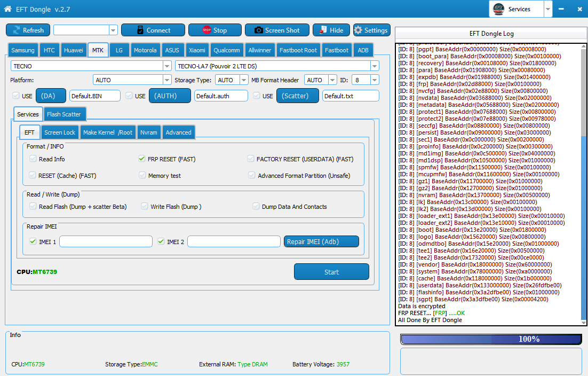
Task: Click the Default.txt scatter field
Action: pyautogui.click(x=351, y=96)
